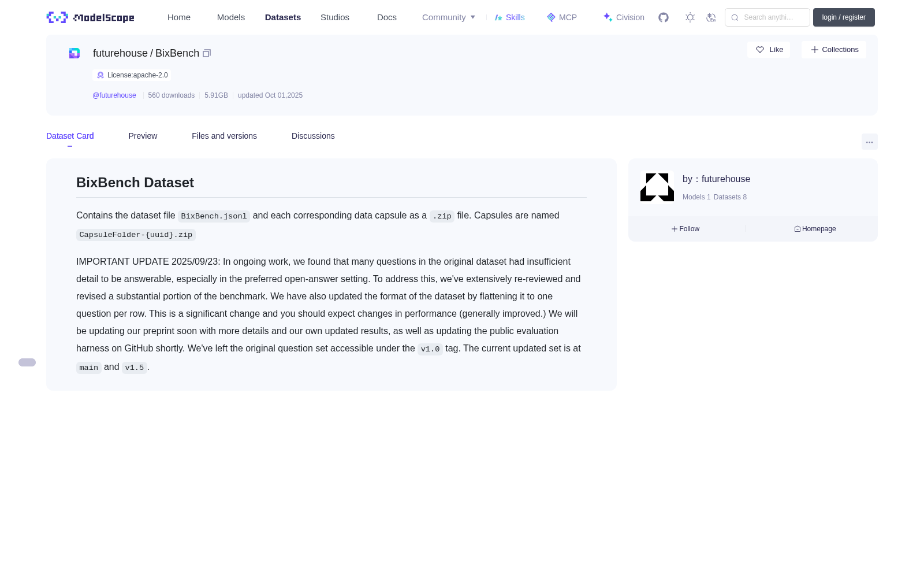
Task: Click the ModelScope logo
Action: pos(90,17)
